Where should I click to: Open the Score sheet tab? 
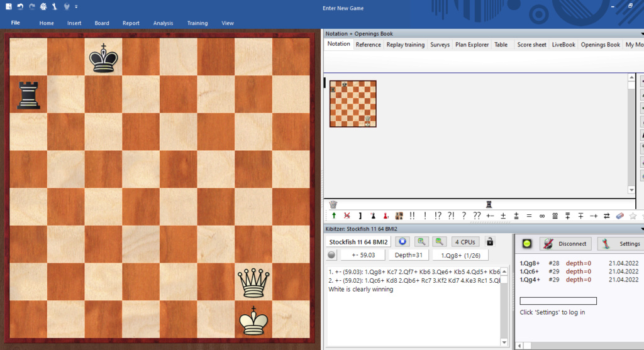click(531, 45)
